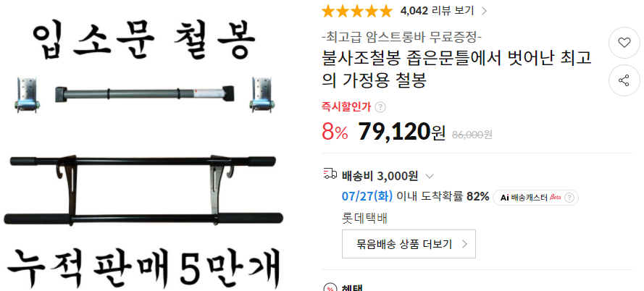Click the delivery truck icon

pyautogui.click(x=330, y=174)
